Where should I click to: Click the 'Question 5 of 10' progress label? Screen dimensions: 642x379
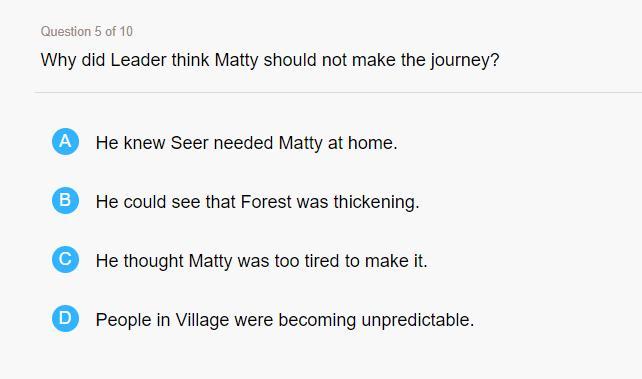point(87,32)
